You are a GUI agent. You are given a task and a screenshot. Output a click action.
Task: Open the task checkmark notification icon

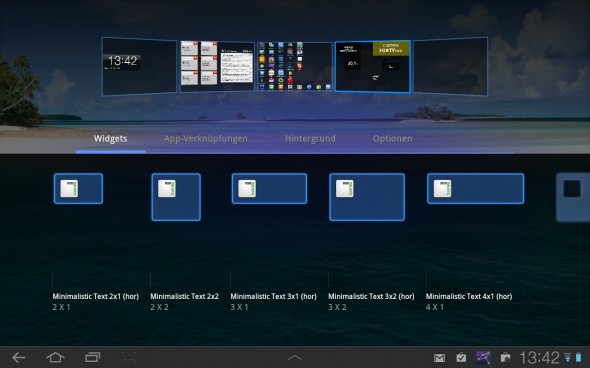pos(461,357)
